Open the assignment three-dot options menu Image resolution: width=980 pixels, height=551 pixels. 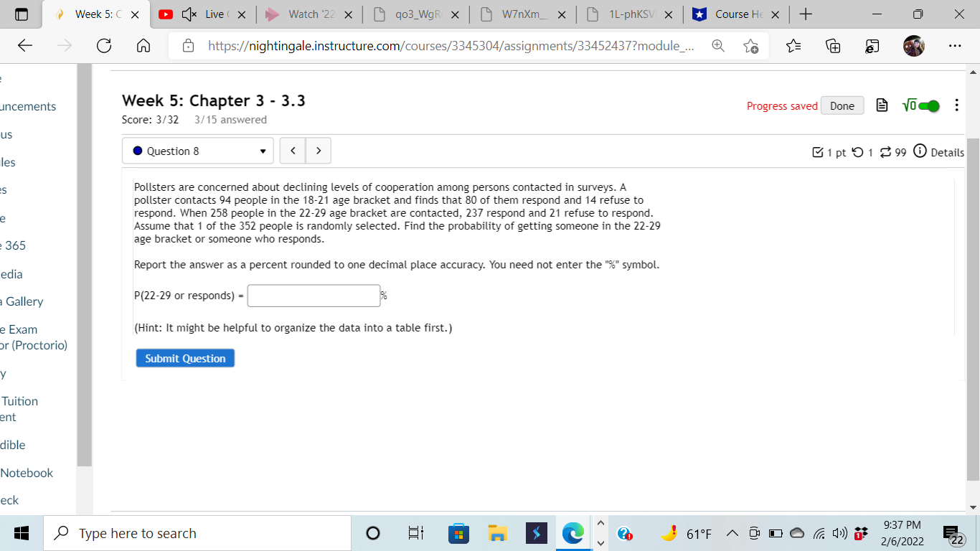tap(956, 105)
